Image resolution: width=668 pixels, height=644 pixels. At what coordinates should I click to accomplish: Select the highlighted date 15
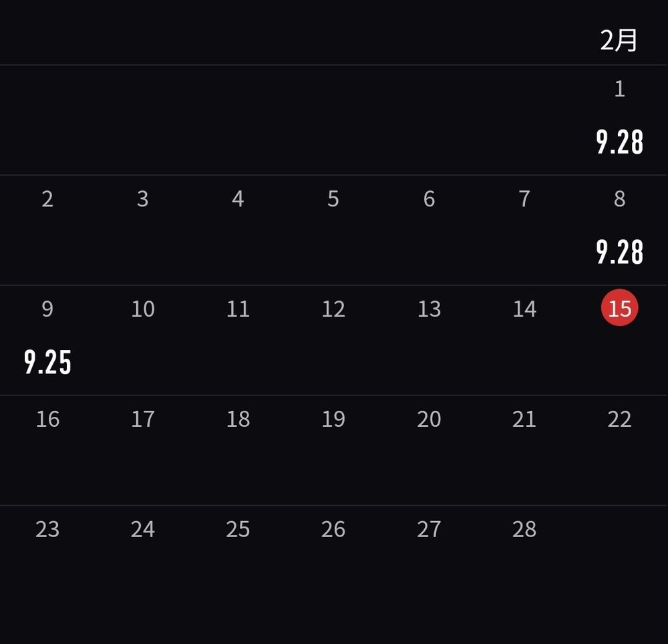[619, 307]
